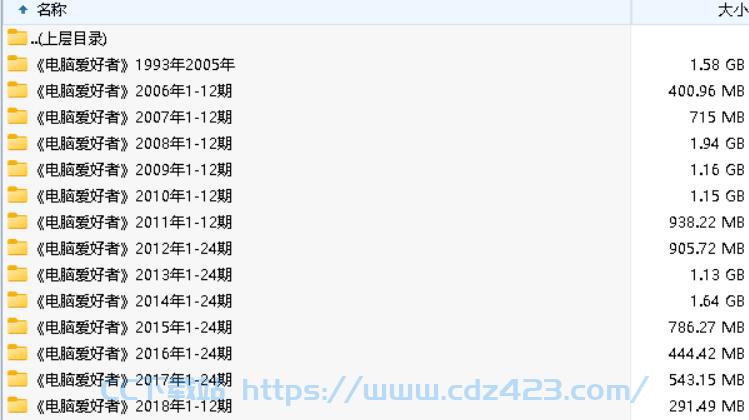Select folder icon for 1993年2005年 archive
Viewport: 749px width, 420px height.
pyautogui.click(x=17, y=64)
